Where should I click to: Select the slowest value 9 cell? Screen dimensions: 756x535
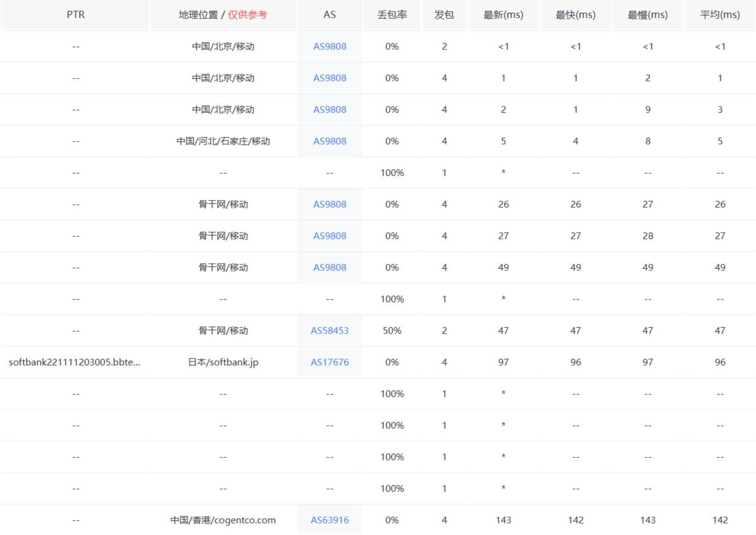click(647, 109)
